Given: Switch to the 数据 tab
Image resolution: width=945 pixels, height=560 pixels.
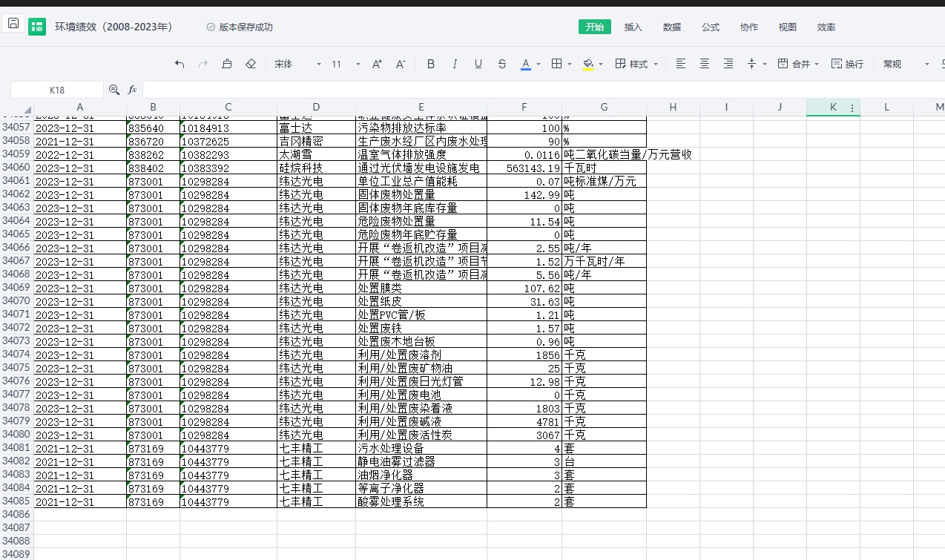Looking at the screenshot, I should pyautogui.click(x=672, y=27).
